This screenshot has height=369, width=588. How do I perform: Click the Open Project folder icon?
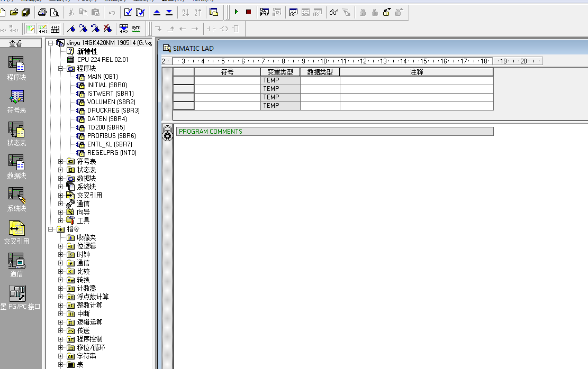point(14,12)
